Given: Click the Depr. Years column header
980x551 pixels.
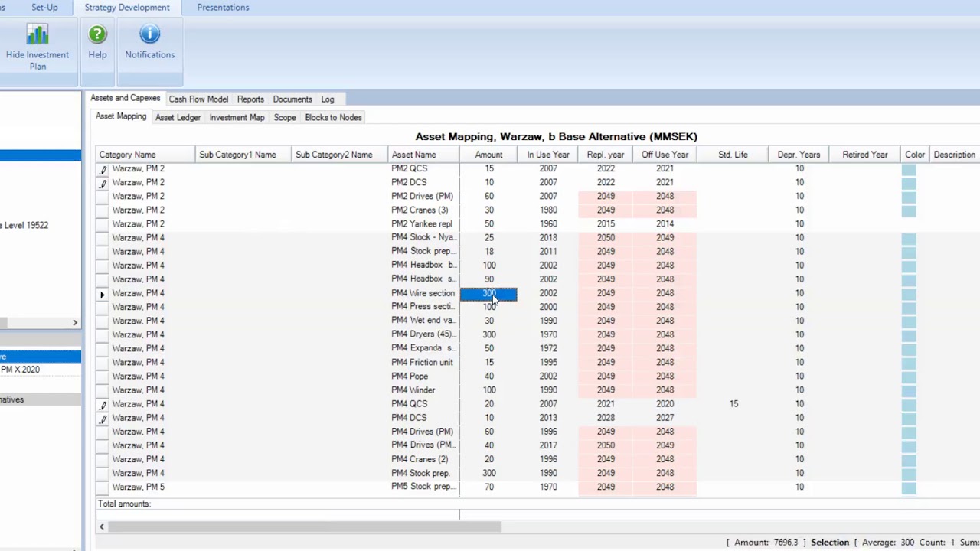Looking at the screenshot, I should coord(799,155).
